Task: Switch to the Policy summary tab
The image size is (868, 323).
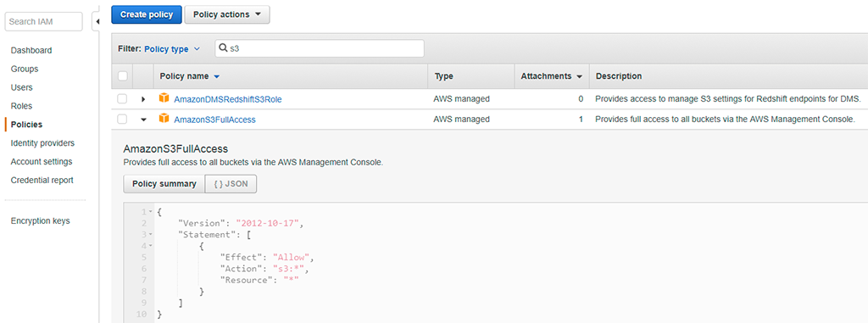Action: (164, 184)
